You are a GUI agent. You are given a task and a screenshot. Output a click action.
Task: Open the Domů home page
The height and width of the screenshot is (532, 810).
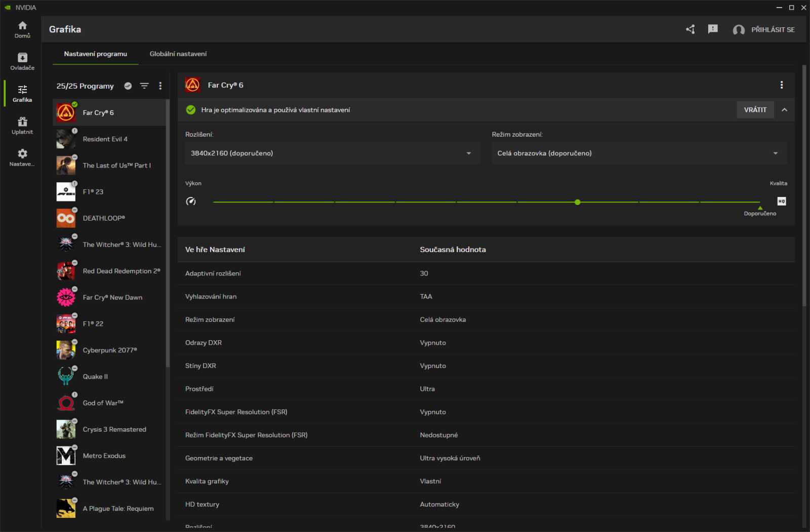(x=22, y=29)
